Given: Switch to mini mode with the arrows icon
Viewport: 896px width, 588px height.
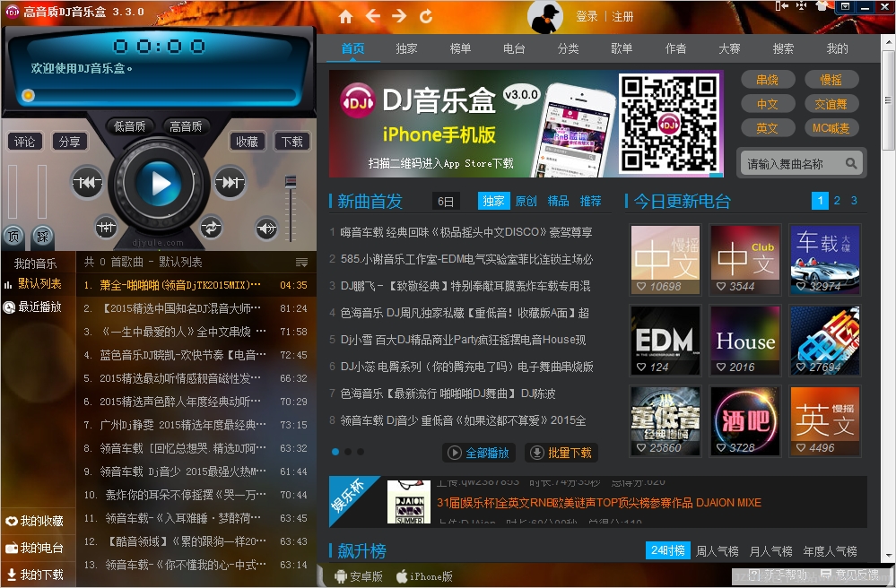Looking at the screenshot, I should pyautogui.click(x=801, y=6).
